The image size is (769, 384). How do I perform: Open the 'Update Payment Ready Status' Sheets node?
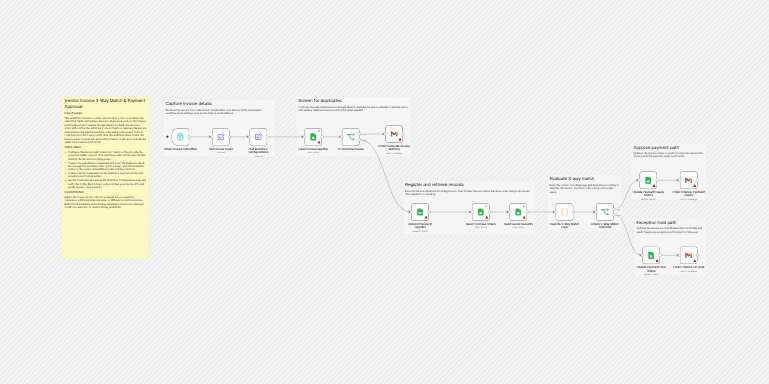click(648, 180)
